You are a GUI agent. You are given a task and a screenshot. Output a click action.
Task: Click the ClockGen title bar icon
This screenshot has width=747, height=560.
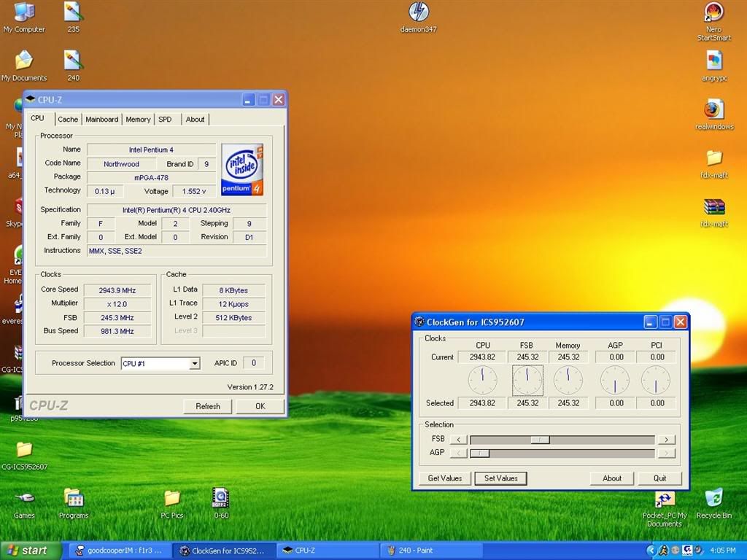419,322
